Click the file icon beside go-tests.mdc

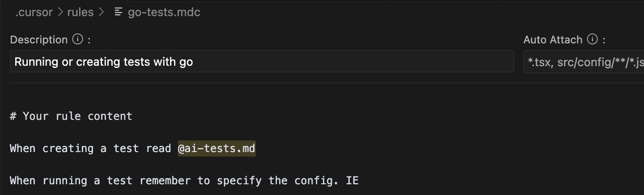pyautogui.click(x=118, y=13)
